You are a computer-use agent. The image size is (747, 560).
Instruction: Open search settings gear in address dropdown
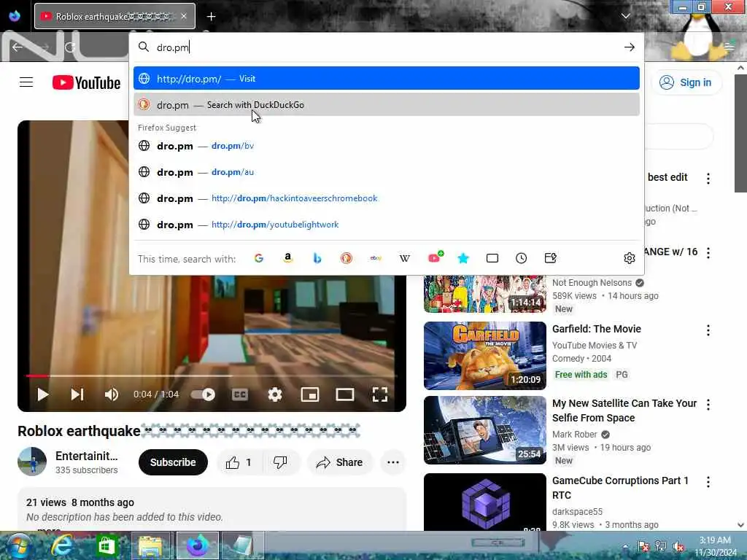[630, 258]
